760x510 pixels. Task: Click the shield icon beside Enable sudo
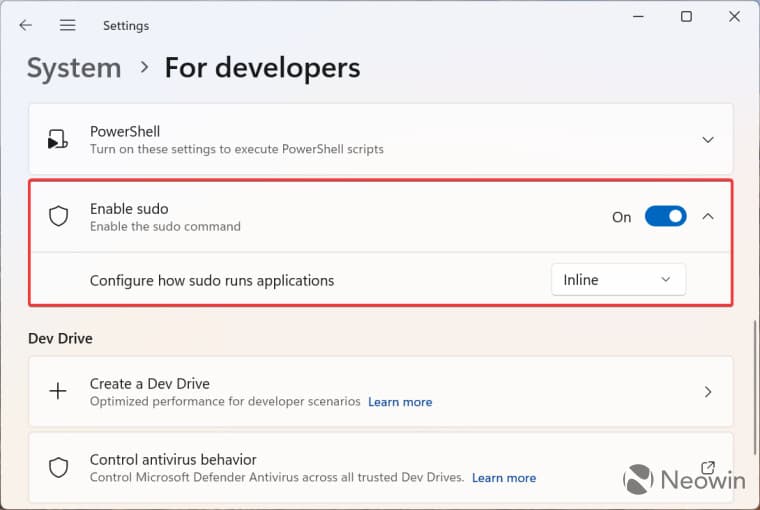click(x=59, y=216)
